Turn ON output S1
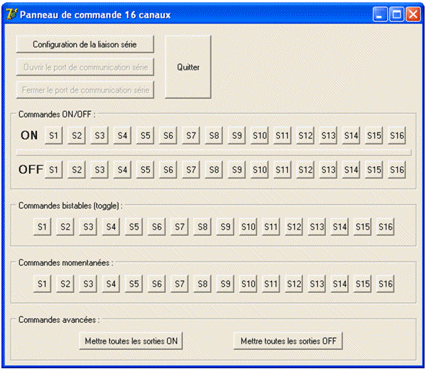 click(54, 136)
